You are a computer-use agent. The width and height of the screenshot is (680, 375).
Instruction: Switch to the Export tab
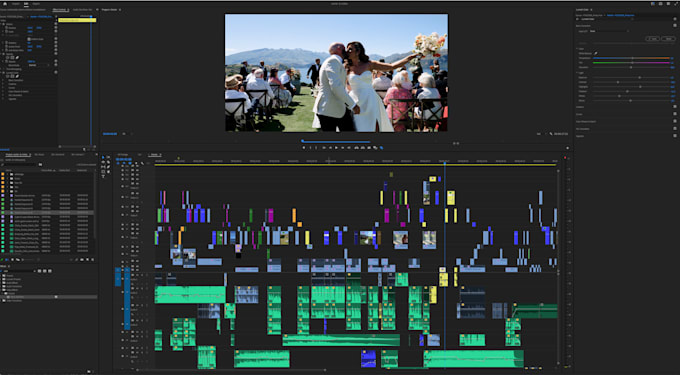click(36, 3)
